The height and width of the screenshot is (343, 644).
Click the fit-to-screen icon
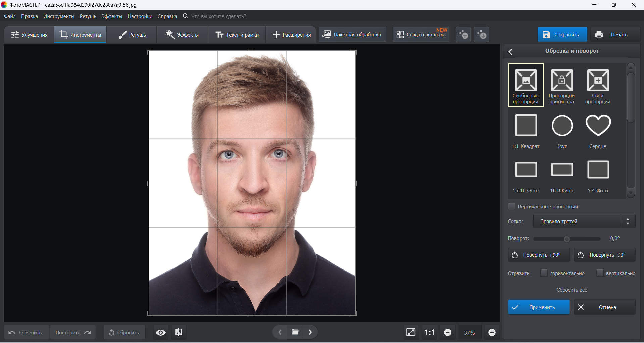tap(411, 332)
